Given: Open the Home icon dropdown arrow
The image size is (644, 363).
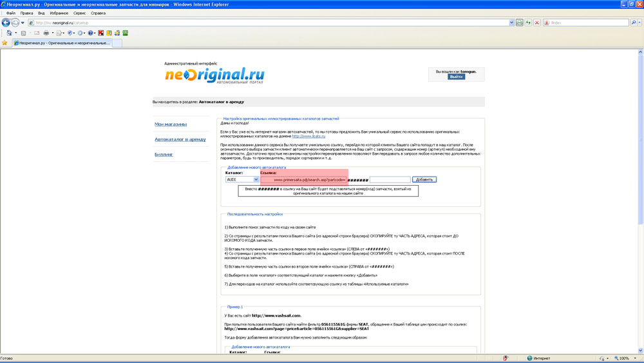Looking at the screenshot, I should [x=16, y=33].
